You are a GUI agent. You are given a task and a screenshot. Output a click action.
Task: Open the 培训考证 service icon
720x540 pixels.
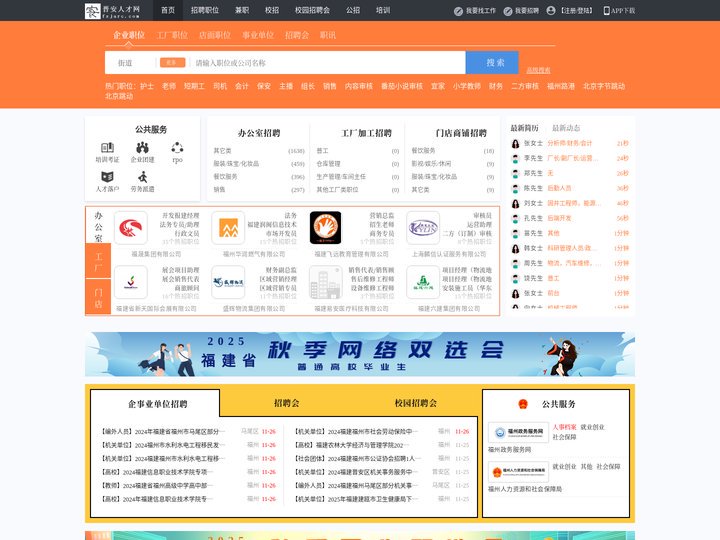click(x=107, y=148)
